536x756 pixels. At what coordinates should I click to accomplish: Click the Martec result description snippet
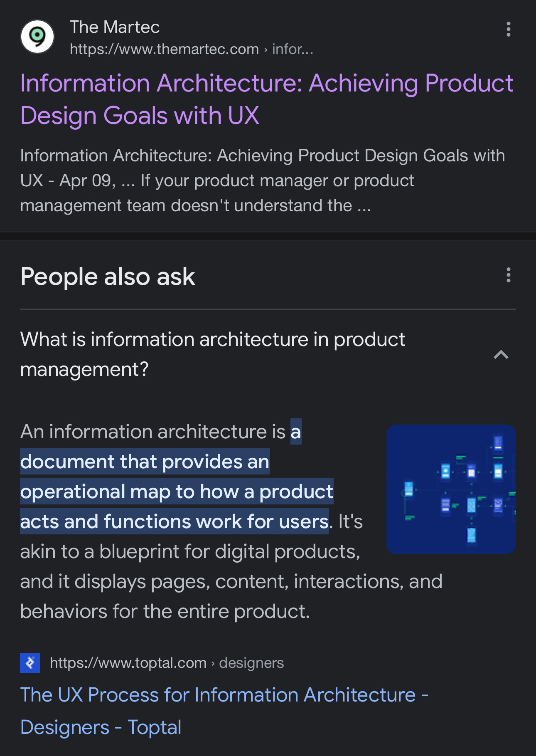263,180
